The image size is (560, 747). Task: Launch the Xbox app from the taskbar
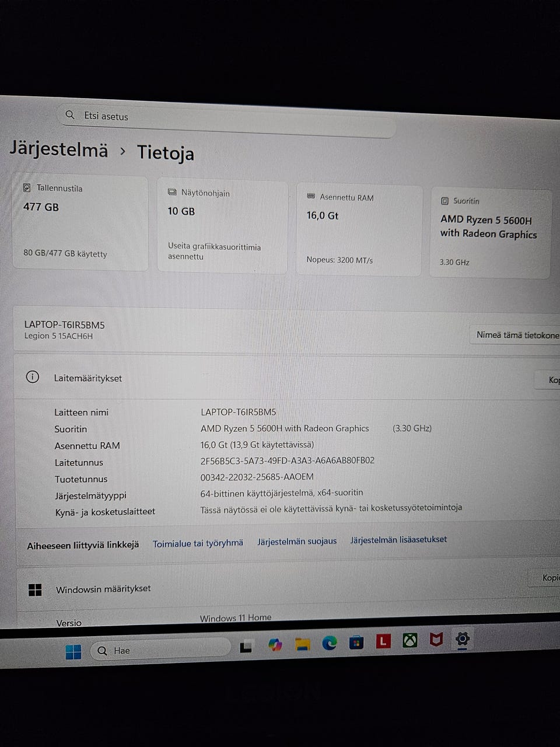pyautogui.click(x=410, y=641)
